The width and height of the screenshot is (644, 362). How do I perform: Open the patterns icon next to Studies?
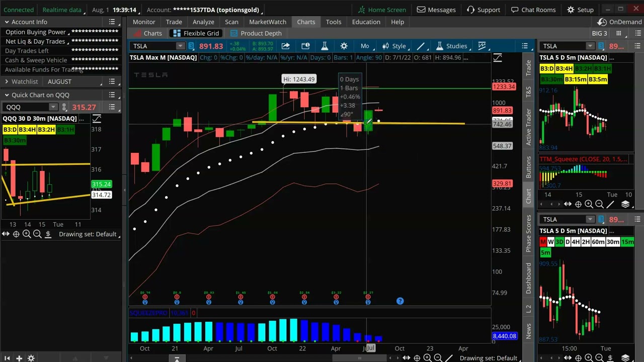pos(481,46)
